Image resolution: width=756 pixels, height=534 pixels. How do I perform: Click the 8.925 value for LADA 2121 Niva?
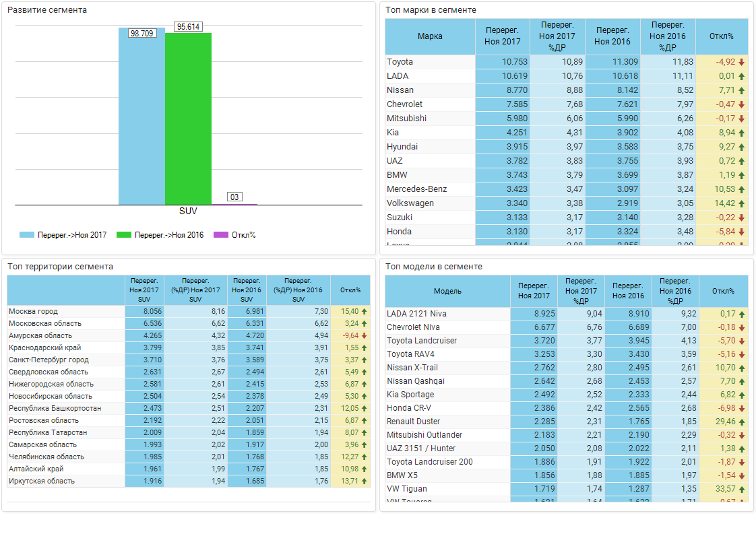click(544, 314)
